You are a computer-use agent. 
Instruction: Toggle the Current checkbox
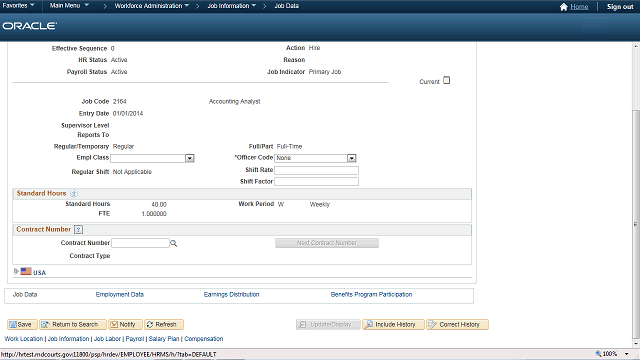(x=447, y=80)
